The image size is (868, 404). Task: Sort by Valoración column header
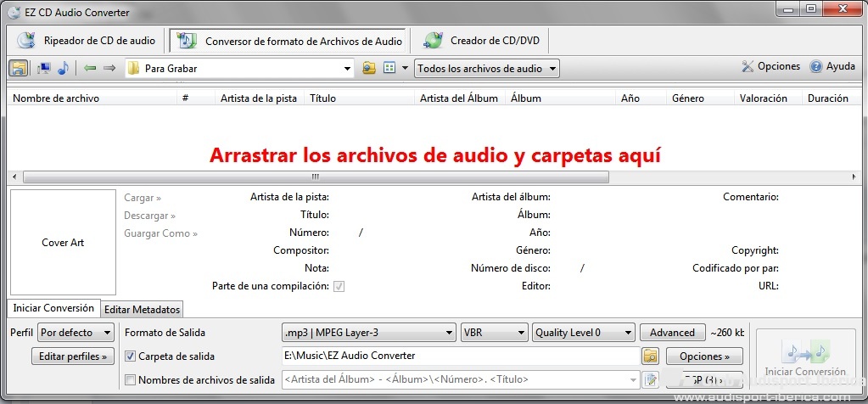tap(767, 98)
